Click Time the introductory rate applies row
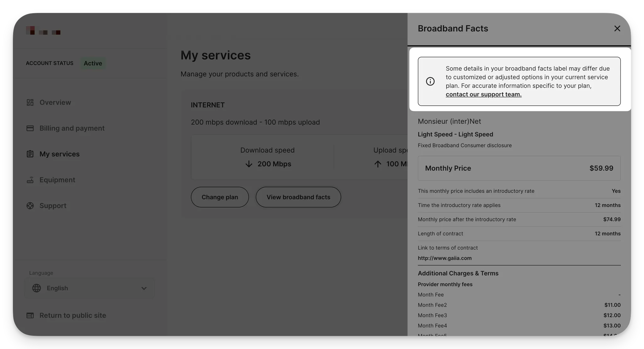644x349 pixels. (519, 205)
